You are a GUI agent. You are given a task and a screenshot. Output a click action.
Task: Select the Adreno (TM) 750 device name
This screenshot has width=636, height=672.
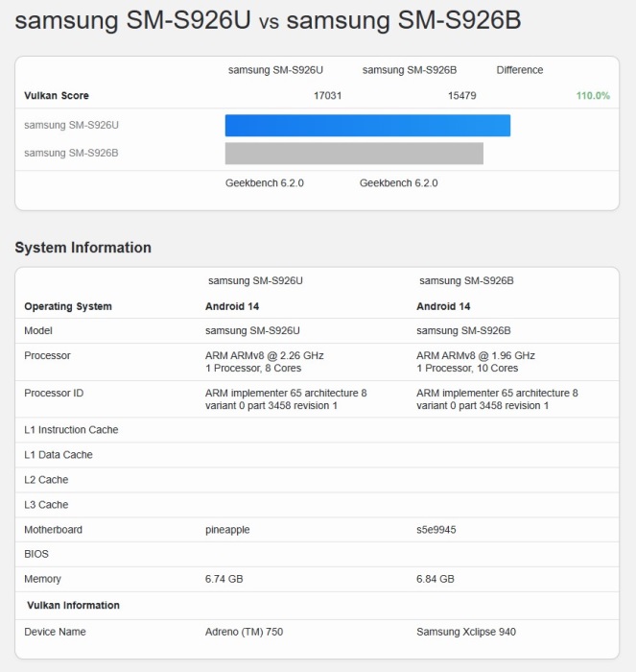(x=244, y=632)
